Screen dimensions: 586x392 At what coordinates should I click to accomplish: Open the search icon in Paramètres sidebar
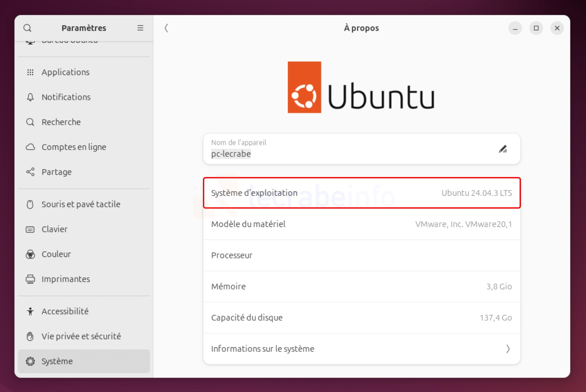[x=28, y=28]
